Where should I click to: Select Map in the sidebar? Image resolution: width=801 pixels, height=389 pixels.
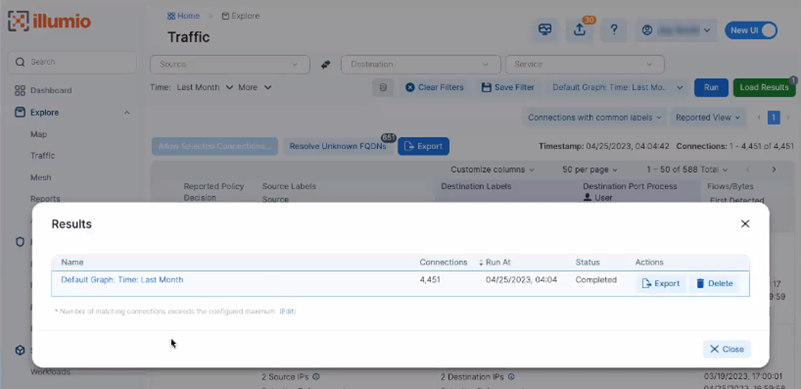click(x=38, y=134)
